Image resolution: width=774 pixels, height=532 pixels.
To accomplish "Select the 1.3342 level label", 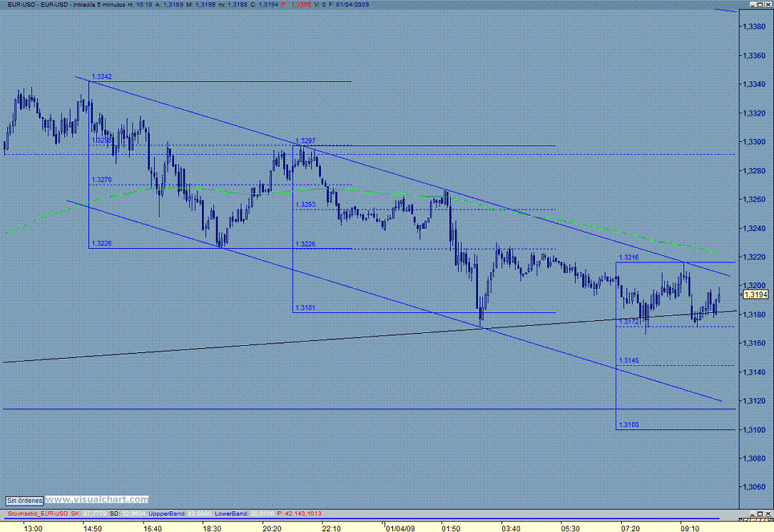I will pyautogui.click(x=102, y=77).
